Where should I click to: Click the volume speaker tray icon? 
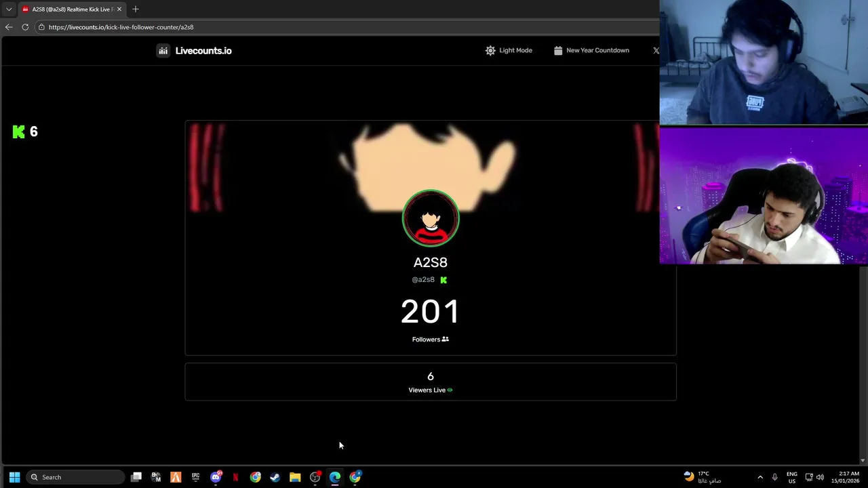coord(820,477)
